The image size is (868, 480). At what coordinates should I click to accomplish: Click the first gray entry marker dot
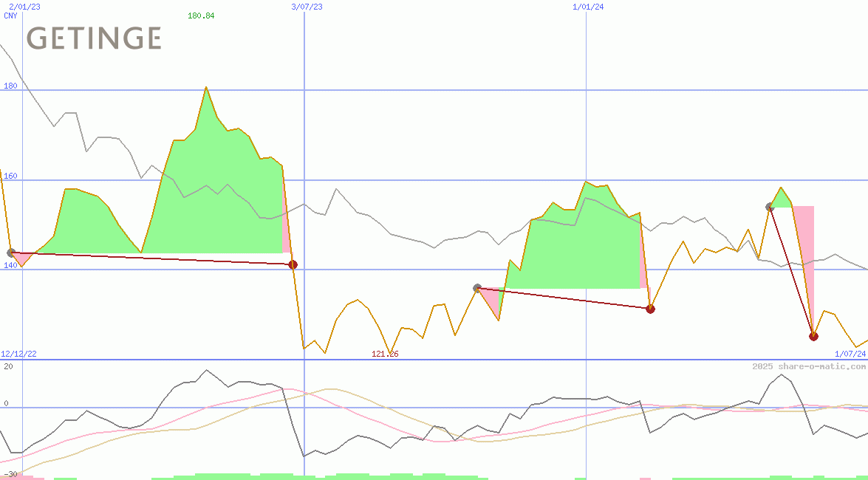point(10,253)
